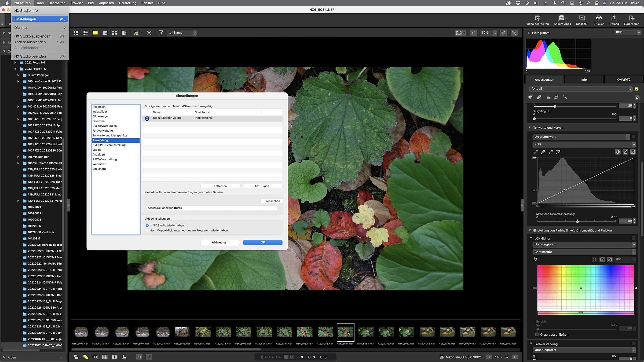The height and width of the screenshot is (362, 644).
Task: Click the LCH chromaticity color spectrum map
Action: (586, 288)
